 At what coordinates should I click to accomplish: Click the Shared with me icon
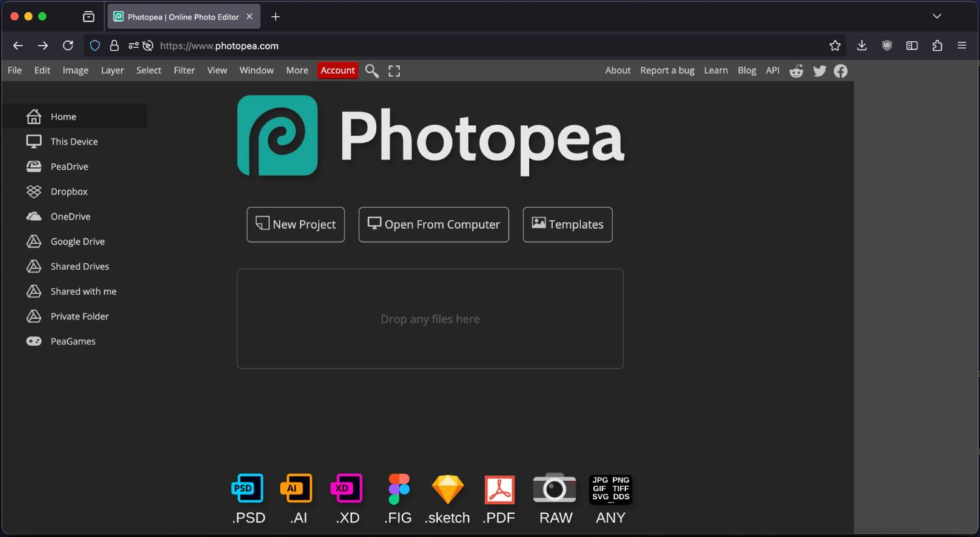tap(34, 291)
